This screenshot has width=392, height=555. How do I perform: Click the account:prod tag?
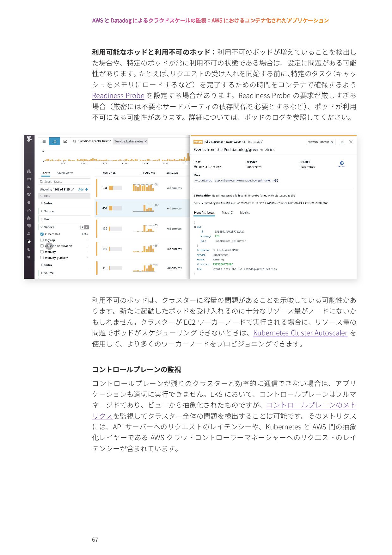pyautogui.click(x=203, y=181)
